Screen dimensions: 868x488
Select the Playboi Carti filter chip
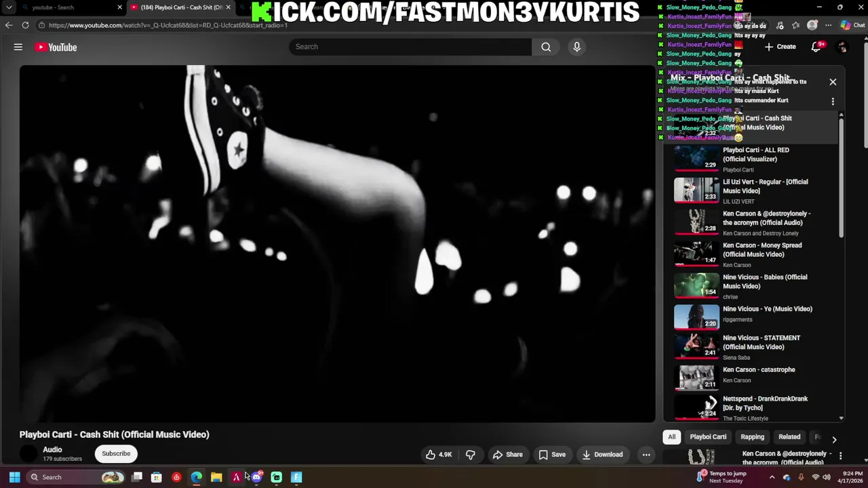[708, 437]
